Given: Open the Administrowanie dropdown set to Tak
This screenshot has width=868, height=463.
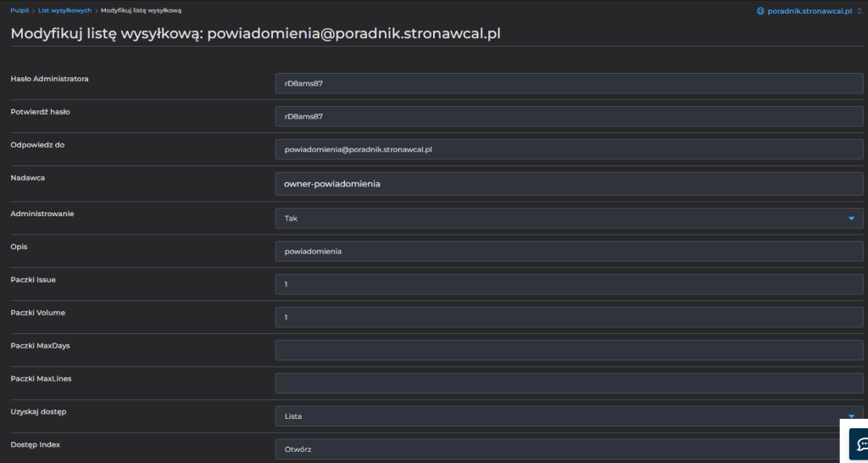Looking at the screenshot, I should coord(569,218).
